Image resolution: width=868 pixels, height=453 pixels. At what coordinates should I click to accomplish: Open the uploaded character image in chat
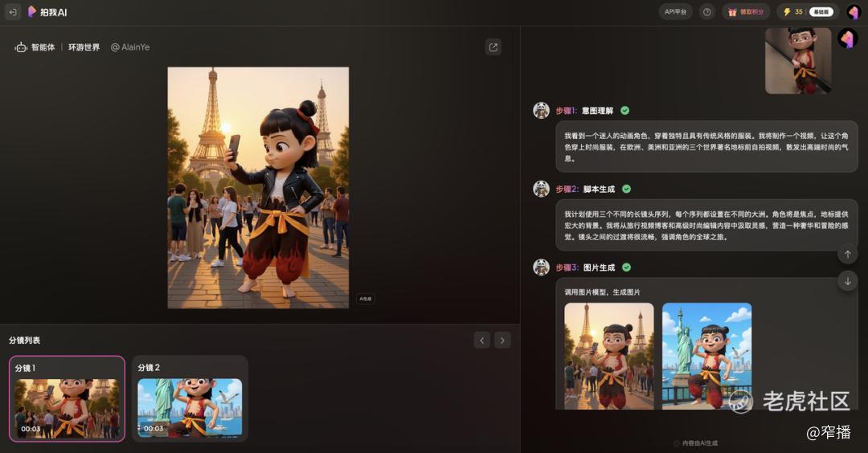(x=798, y=61)
